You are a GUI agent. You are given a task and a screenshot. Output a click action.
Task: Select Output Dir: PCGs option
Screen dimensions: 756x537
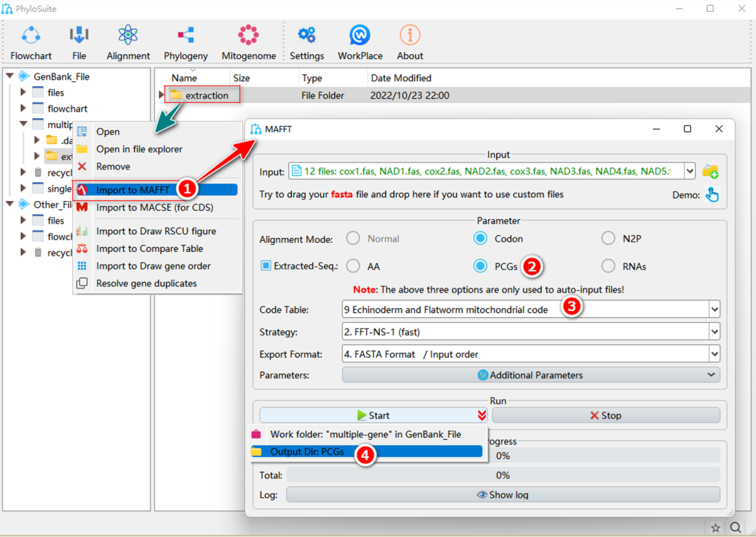tap(366, 452)
